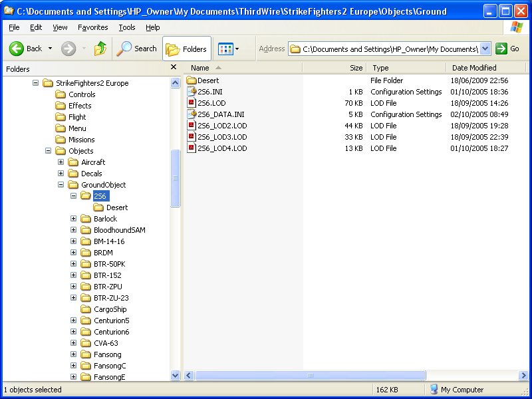This screenshot has width=532, height=399.
Task: Select the BTR-152 folder icon in tree
Action: pos(86,275)
